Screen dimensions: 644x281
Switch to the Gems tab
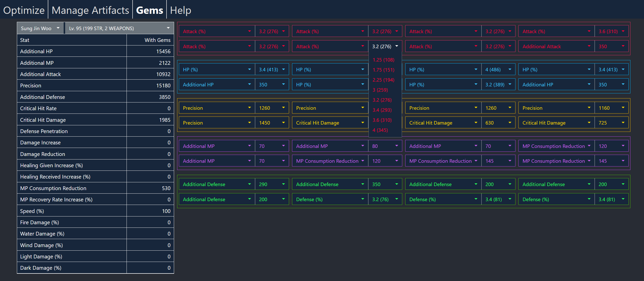(x=149, y=10)
